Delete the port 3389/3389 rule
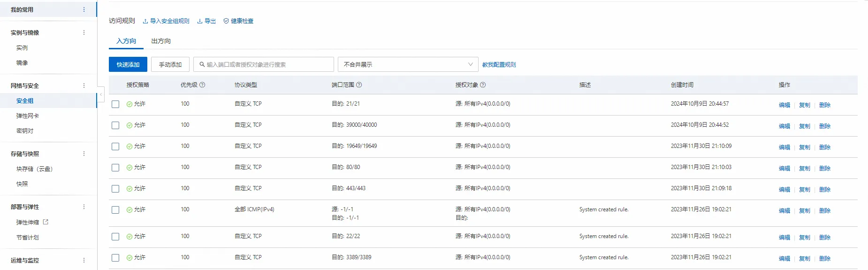 coord(824,258)
